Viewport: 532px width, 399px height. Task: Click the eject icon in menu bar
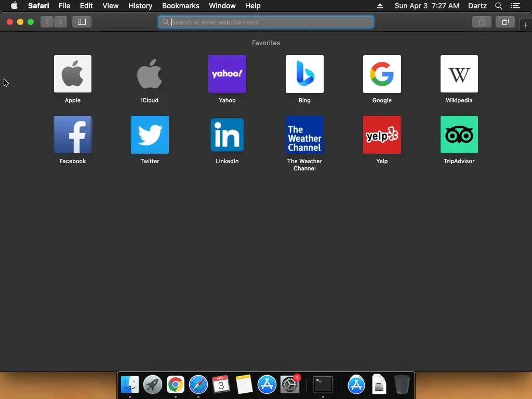click(380, 6)
